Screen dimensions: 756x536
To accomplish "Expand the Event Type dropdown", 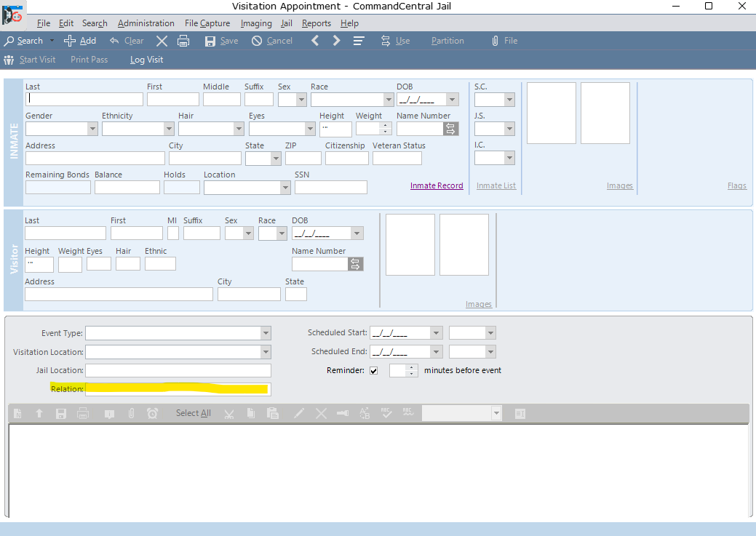I will [265, 333].
